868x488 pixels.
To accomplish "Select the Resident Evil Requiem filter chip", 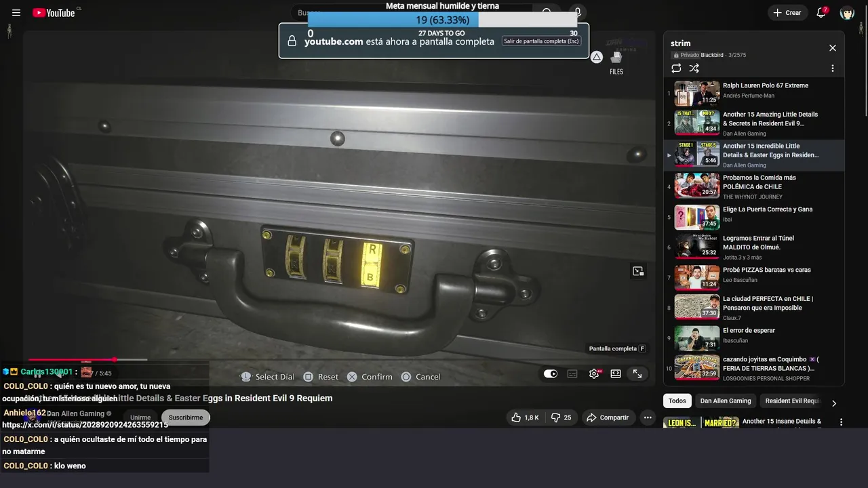I will 793,401.
